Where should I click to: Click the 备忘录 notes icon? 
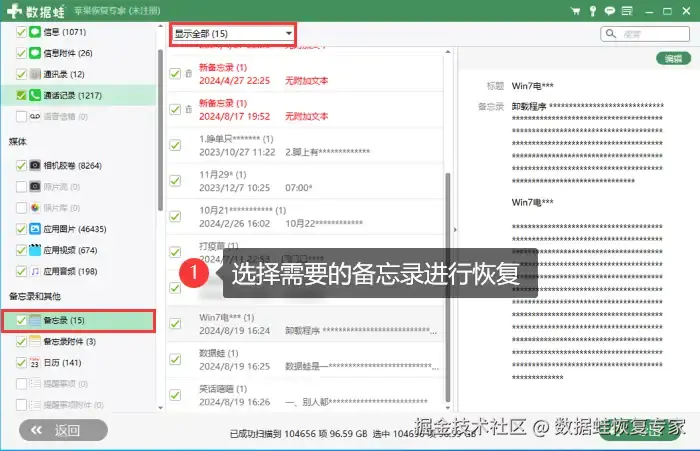point(35,320)
